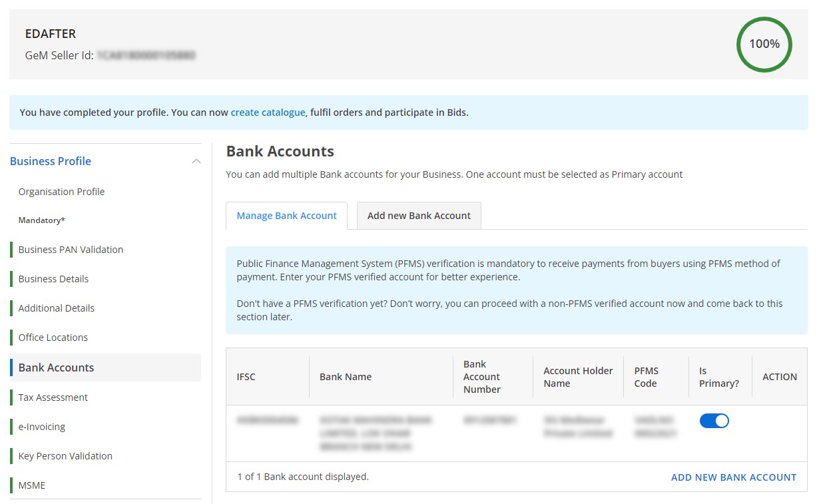823x504 pixels.
Task: Click the Business Profile heading
Action: (51, 161)
